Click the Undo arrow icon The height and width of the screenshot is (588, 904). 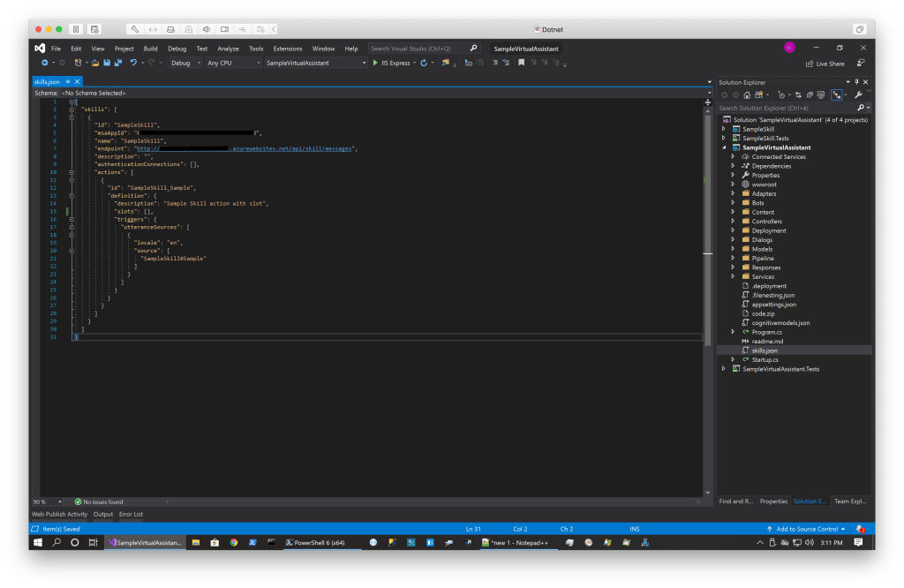[133, 64]
